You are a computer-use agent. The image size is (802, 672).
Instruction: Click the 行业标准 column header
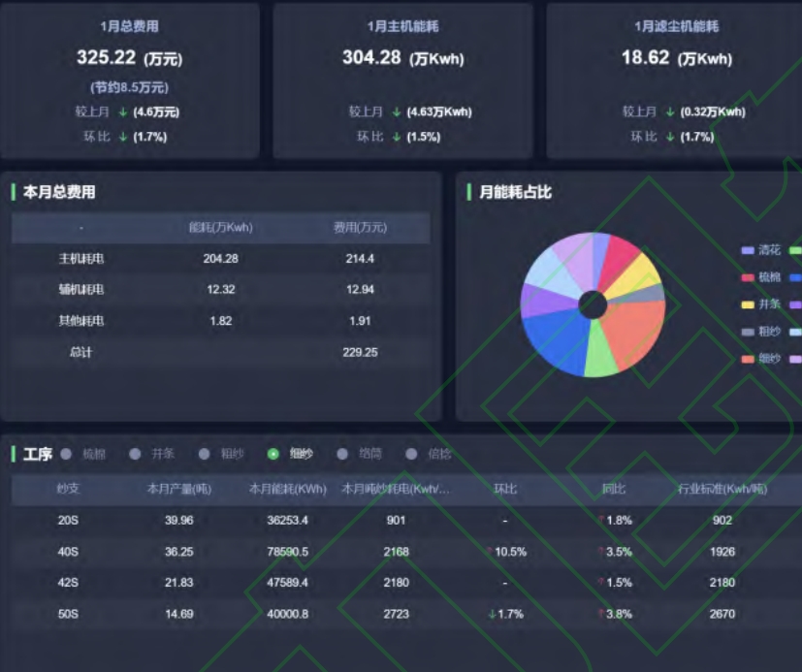coord(722,489)
